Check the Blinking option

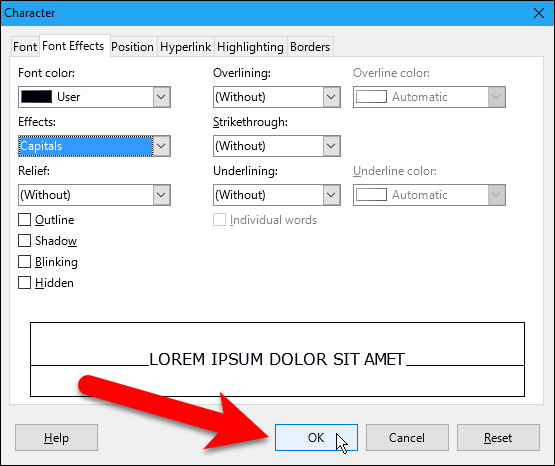(24, 262)
